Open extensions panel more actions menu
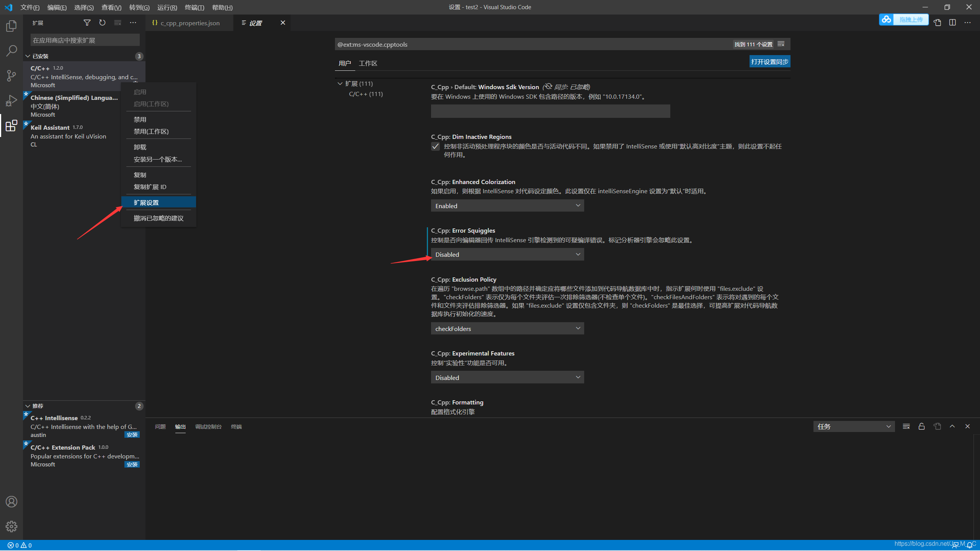This screenshot has width=980, height=551. 133,23
